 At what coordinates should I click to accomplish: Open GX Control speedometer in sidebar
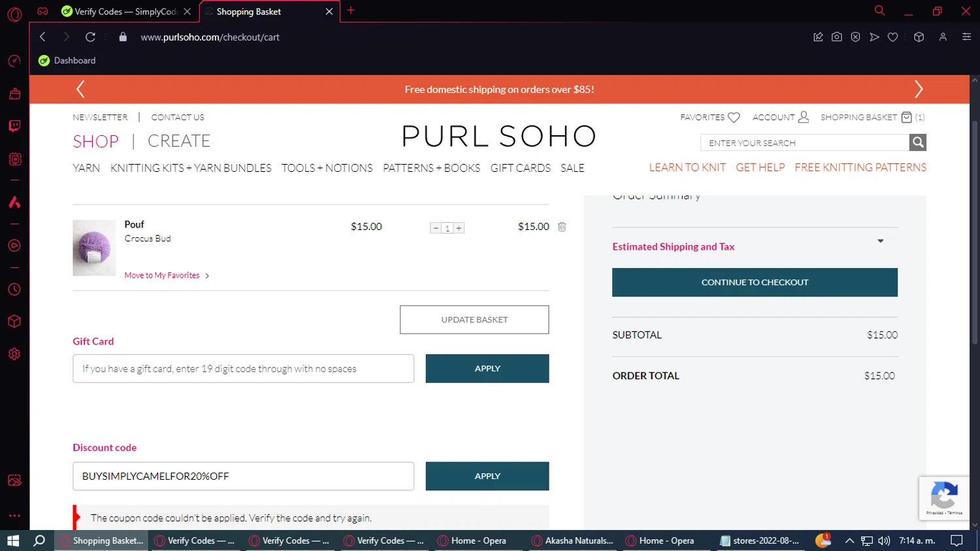coord(14,61)
